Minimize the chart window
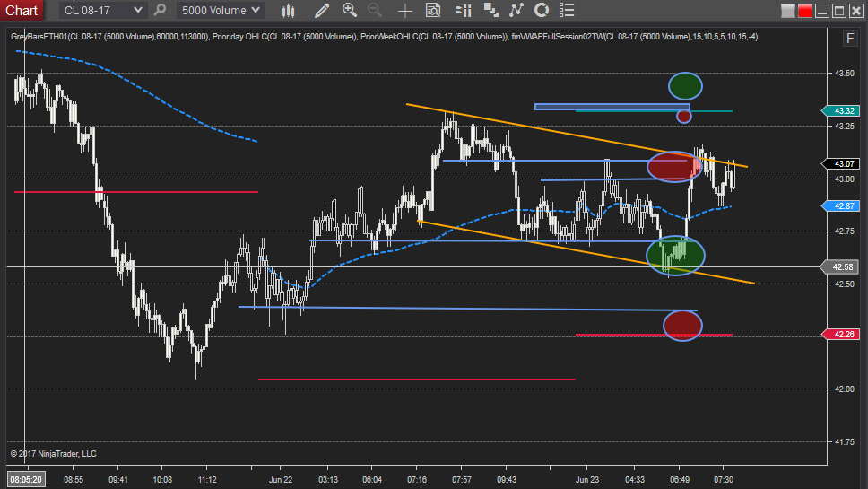The width and height of the screenshot is (868, 489). pyautogui.click(x=822, y=11)
